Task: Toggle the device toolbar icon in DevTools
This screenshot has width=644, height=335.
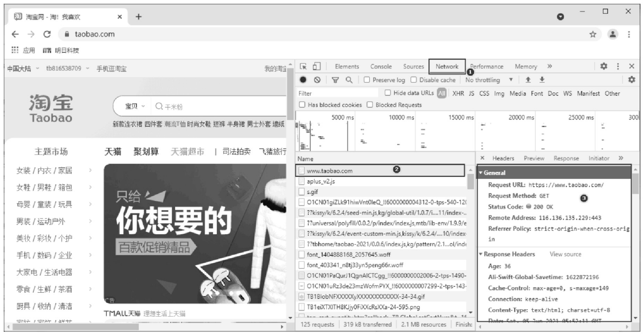Action: [317, 66]
